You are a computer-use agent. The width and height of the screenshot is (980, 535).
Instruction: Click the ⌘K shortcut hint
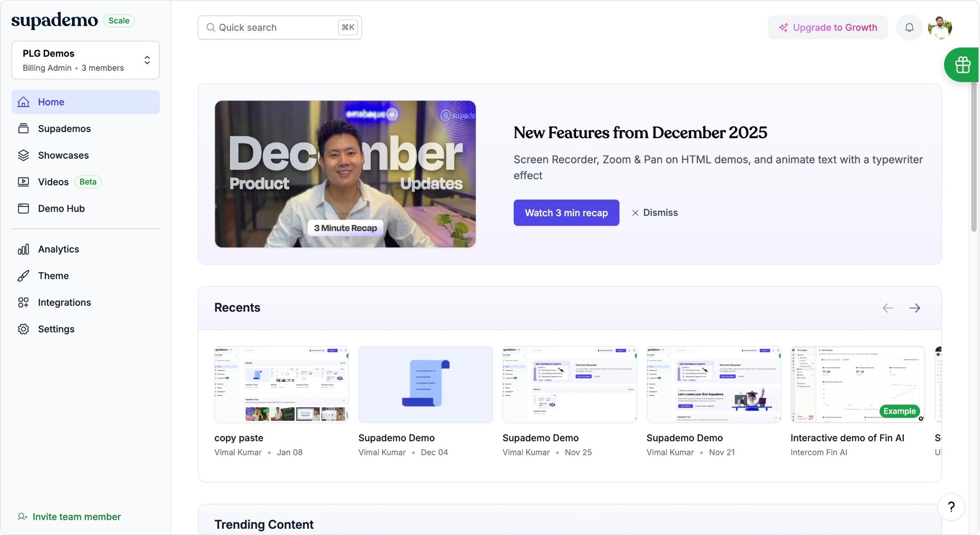click(x=348, y=27)
